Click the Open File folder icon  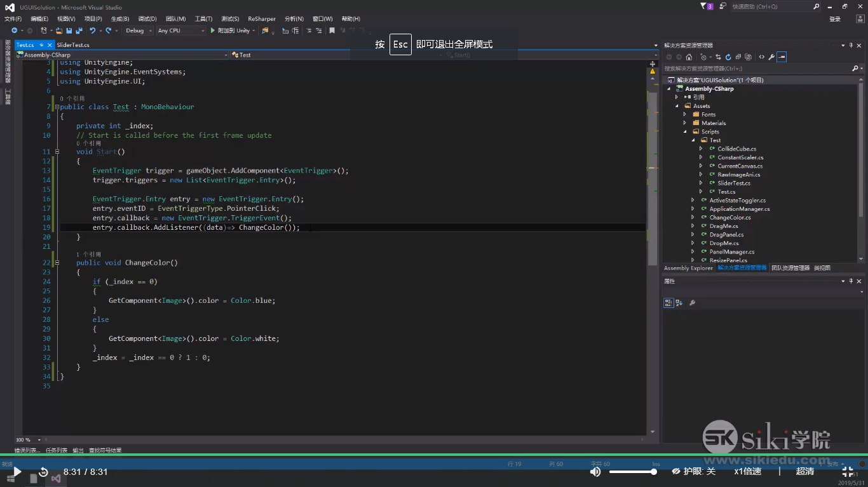point(59,30)
